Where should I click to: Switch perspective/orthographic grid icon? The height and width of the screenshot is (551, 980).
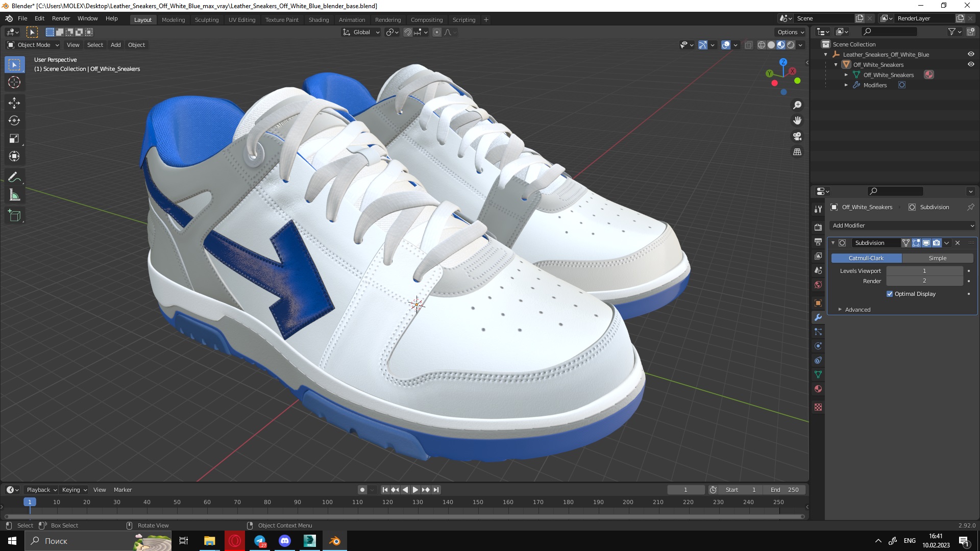797,152
